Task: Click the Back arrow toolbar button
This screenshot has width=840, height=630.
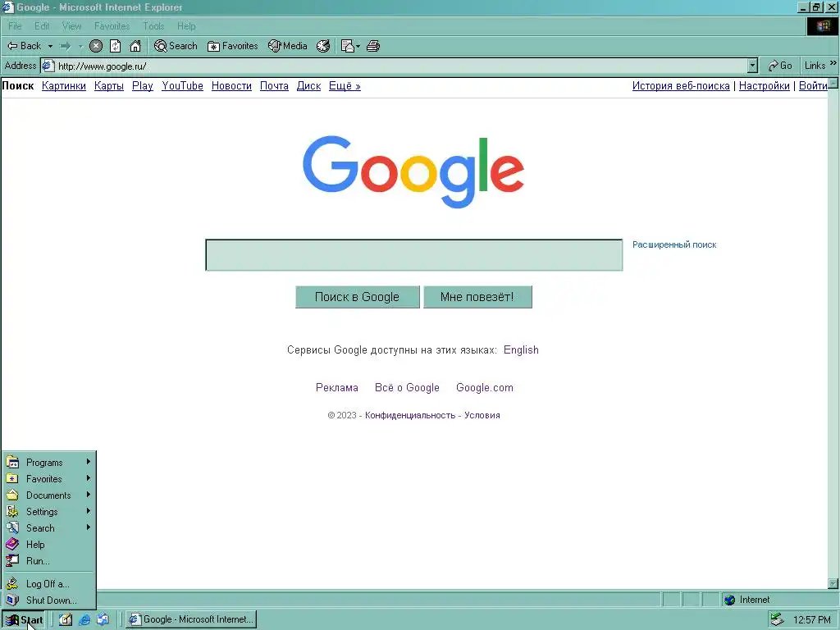Action: coord(24,46)
